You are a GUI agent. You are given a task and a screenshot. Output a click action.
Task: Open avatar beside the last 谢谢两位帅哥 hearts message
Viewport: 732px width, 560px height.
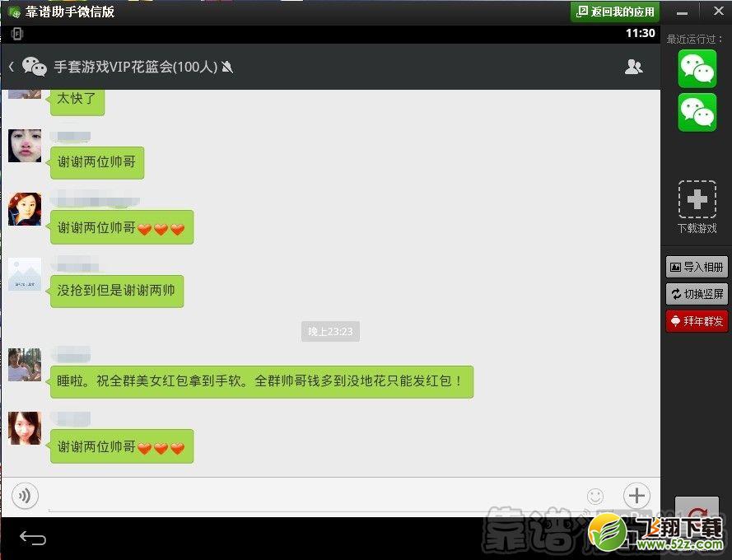pyautogui.click(x=25, y=428)
